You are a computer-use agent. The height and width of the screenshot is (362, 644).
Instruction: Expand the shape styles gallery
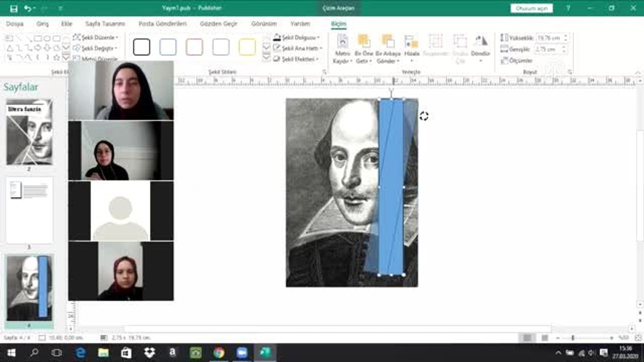[266, 58]
